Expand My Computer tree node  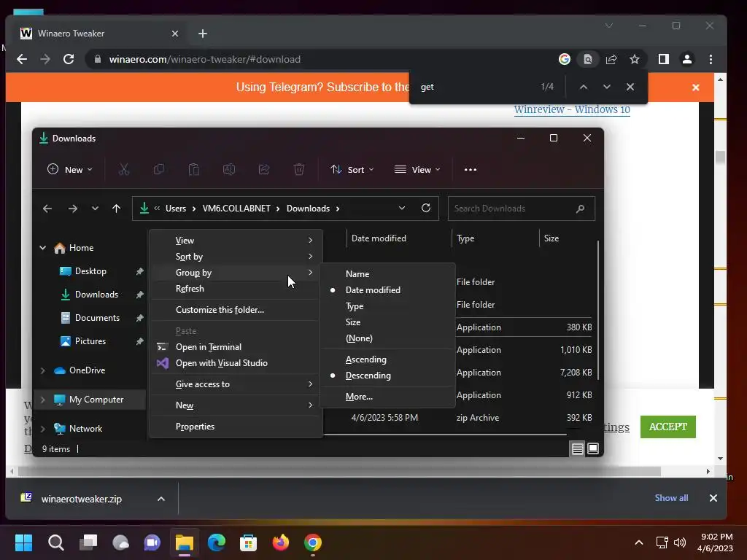[43, 400]
